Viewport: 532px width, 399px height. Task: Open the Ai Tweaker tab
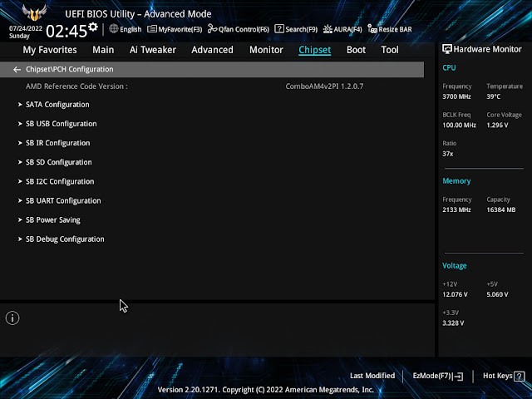point(153,50)
